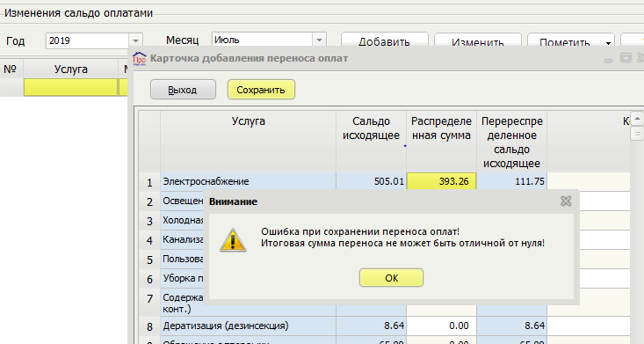Viewport: 644px width, 344px height.
Task: Click the Сальдо исходящее column header
Action: tap(371, 142)
